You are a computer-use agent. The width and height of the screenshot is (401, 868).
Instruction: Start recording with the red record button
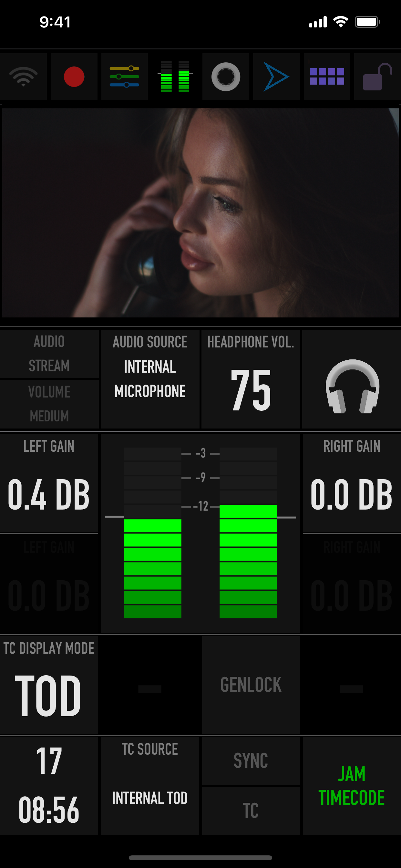[x=74, y=77]
